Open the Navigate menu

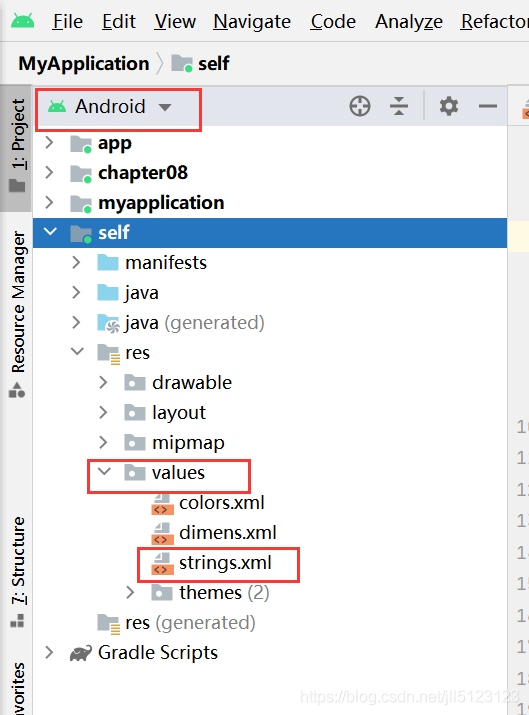[x=252, y=21]
